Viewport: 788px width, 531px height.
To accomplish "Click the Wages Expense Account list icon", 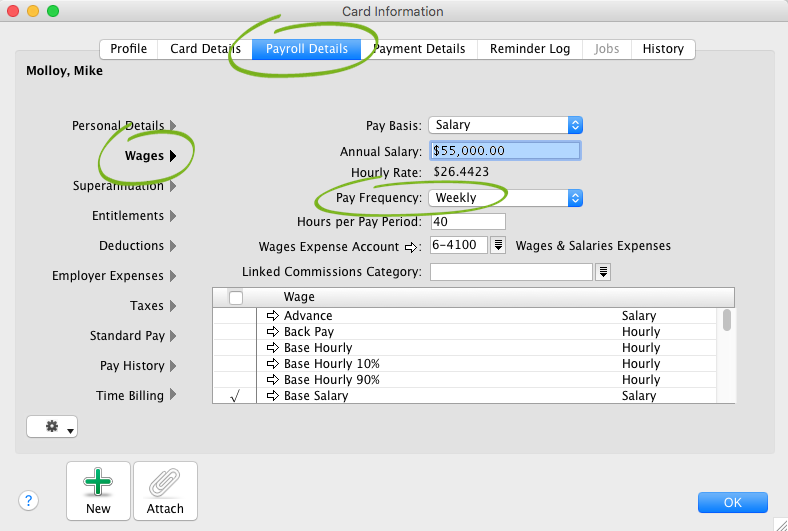I will click(499, 246).
